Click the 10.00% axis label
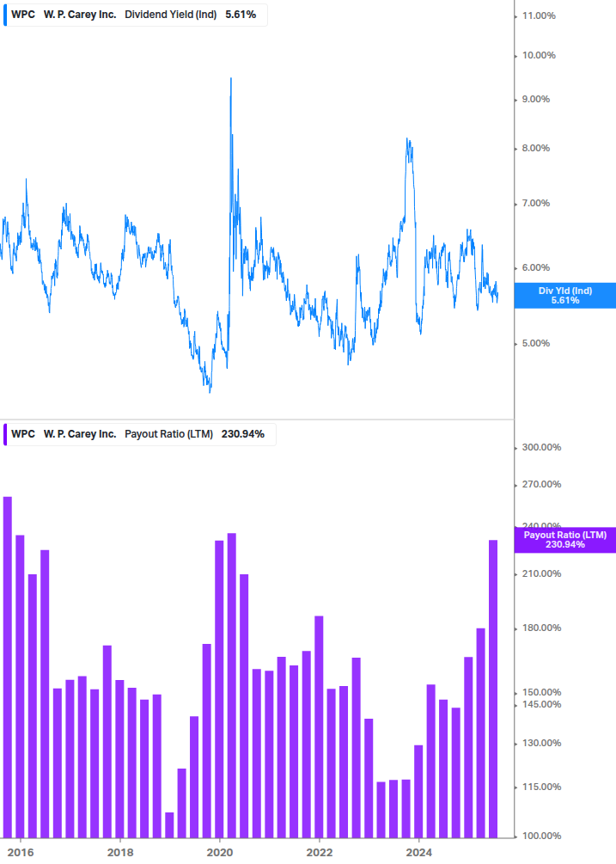Screen dimensions: 616x864 [539, 56]
